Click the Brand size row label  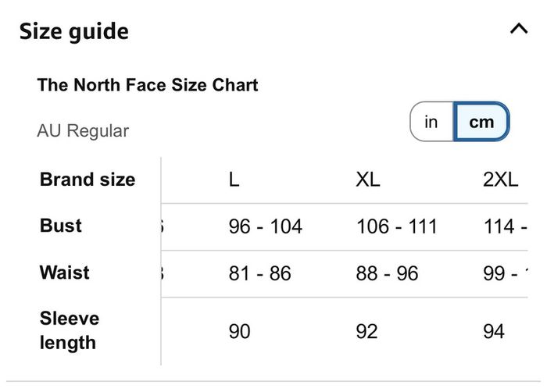pyautogui.click(x=88, y=180)
